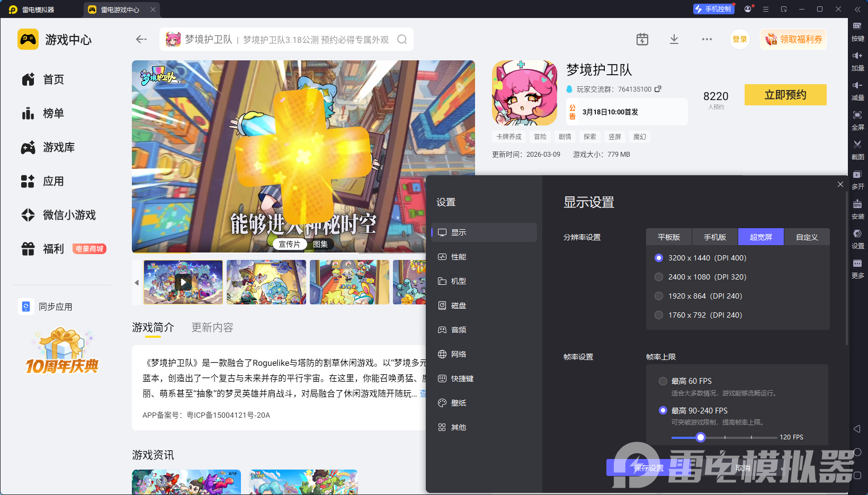This screenshot has height=495, width=868.
Task: Open the title bar hamburger menu
Action: point(766,9)
